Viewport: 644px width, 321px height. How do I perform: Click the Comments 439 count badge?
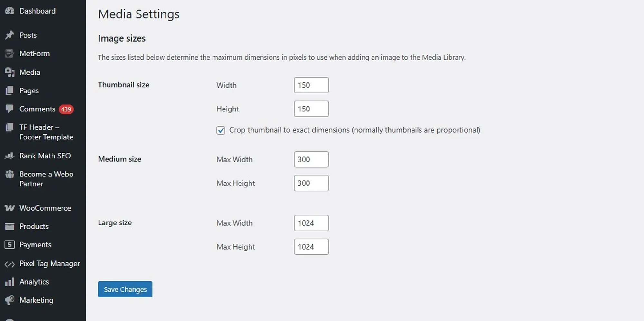click(66, 109)
